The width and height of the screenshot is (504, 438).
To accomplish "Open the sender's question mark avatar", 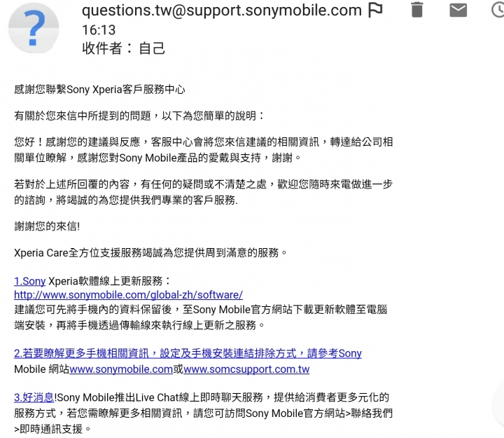I will 34,28.
